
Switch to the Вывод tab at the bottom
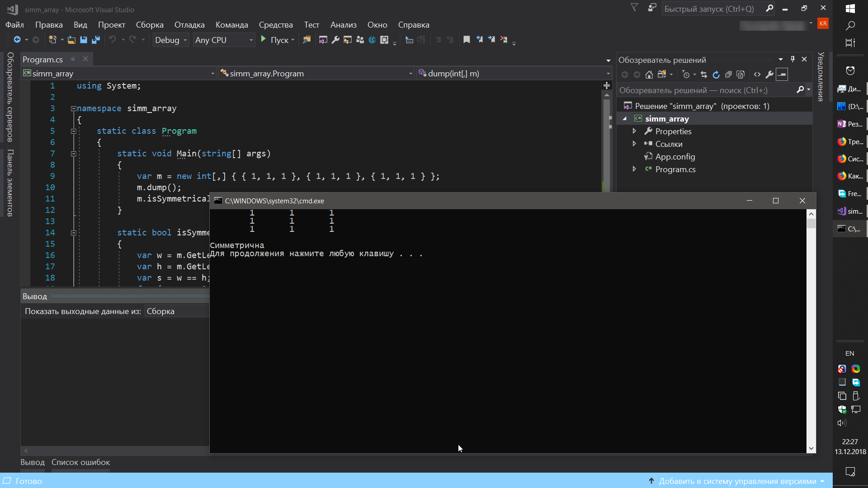pyautogui.click(x=33, y=462)
